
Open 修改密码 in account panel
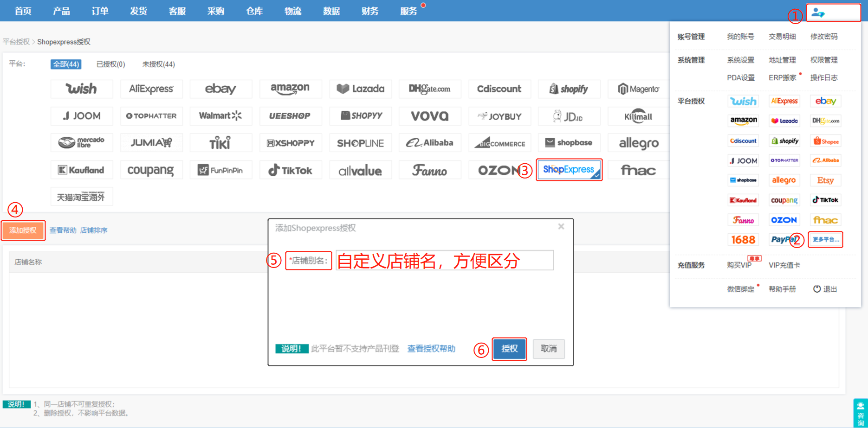pyautogui.click(x=824, y=37)
